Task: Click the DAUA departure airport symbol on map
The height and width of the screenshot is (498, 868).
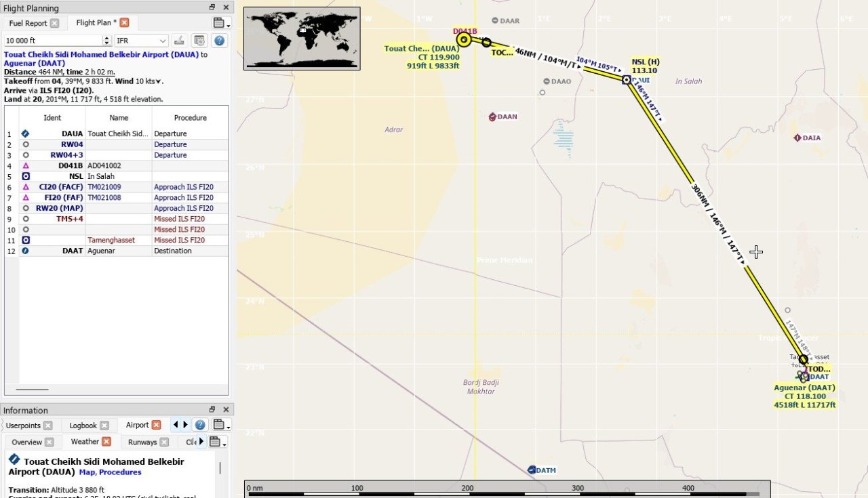Action: (x=464, y=40)
